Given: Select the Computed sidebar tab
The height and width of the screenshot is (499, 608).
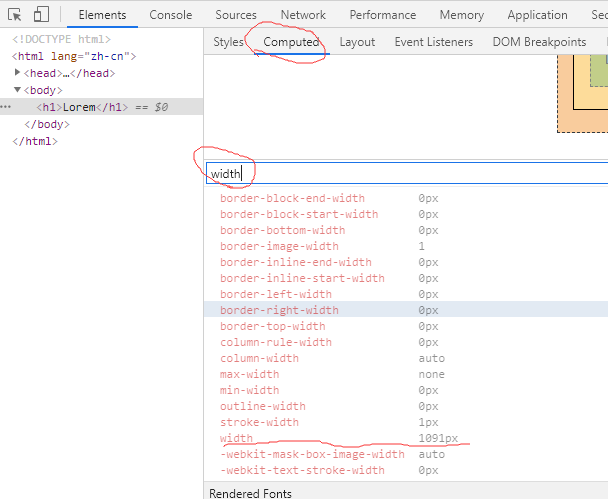Looking at the screenshot, I should coord(291,42).
